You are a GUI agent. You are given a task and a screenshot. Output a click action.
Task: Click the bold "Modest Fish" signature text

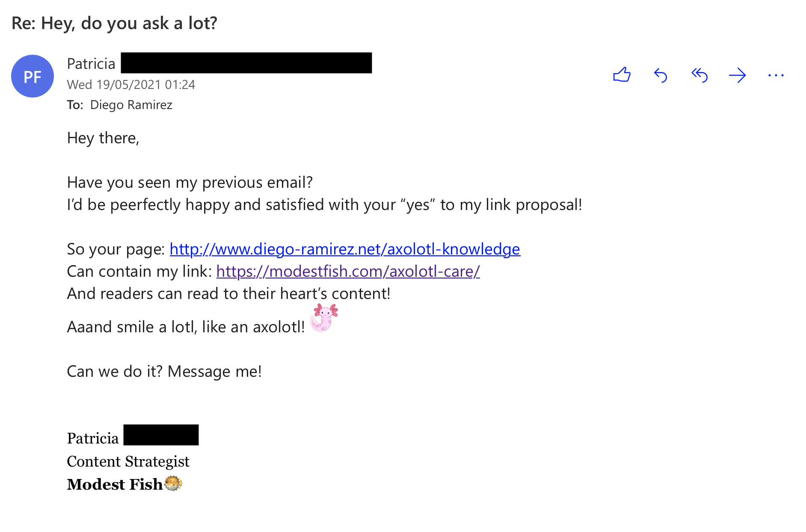click(x=115, y=484)
